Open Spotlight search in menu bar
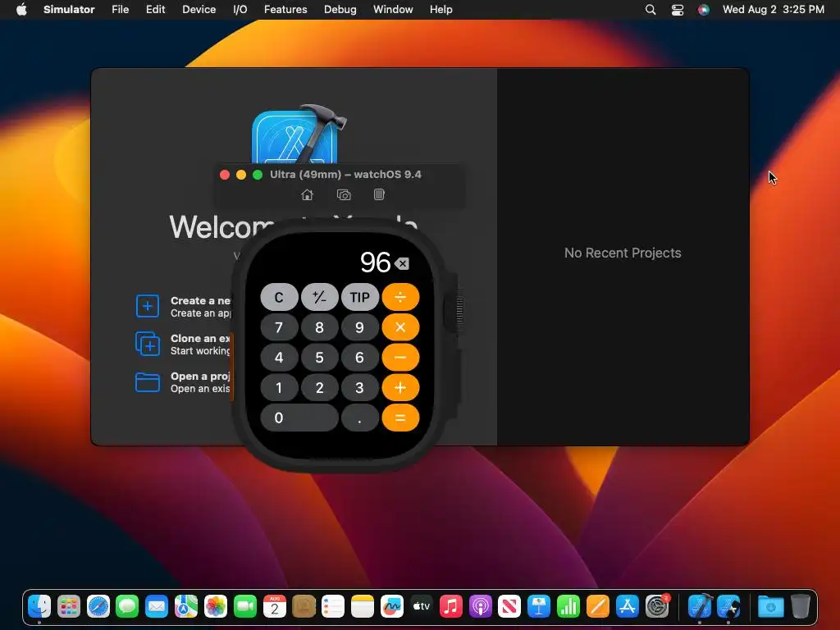This screenshot has width=840, height=630. pyautogui.click(x=651, y=10)
